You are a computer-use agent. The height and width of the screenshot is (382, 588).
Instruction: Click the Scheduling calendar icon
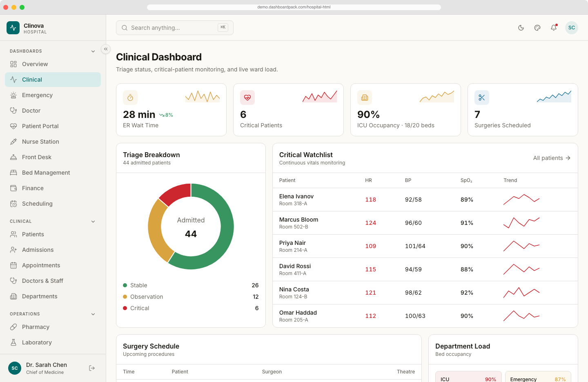tap(13, 204)
